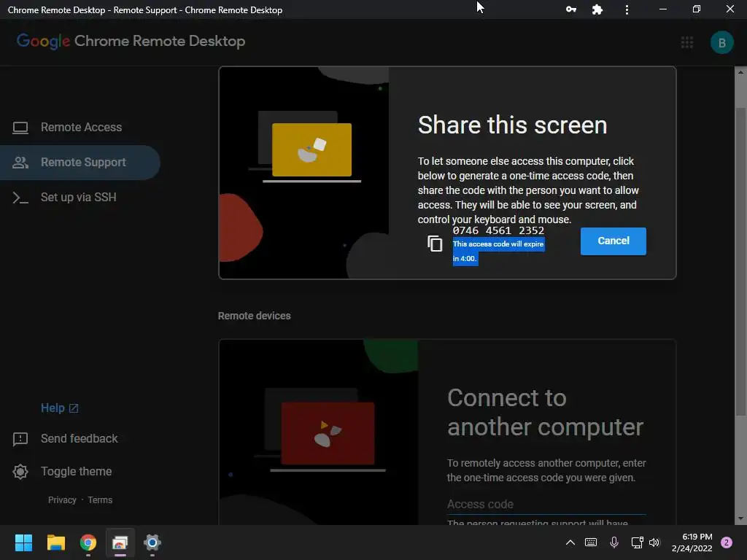This screenshot has height=560, width=747.
Task: Click the Toggle theme brightness icon
Action: click(x=20, y=472)
